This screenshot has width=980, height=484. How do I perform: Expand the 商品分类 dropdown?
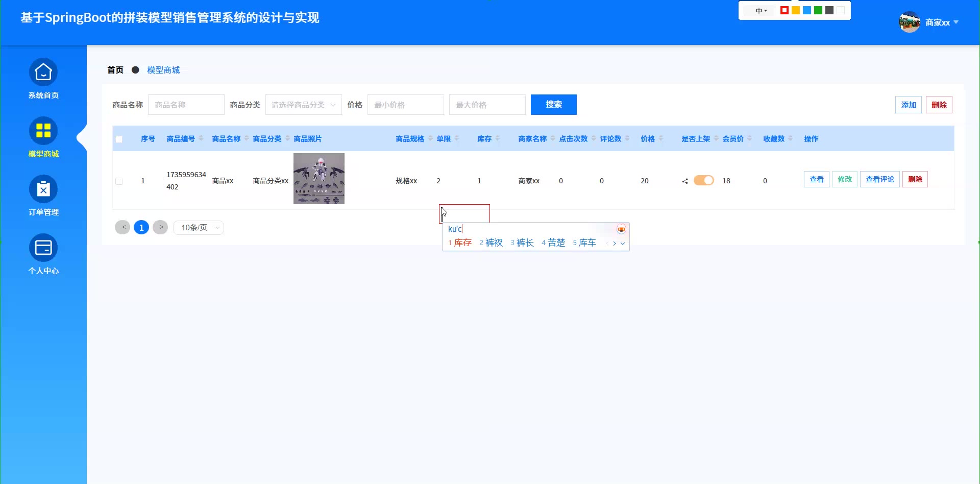coord(303,105)
